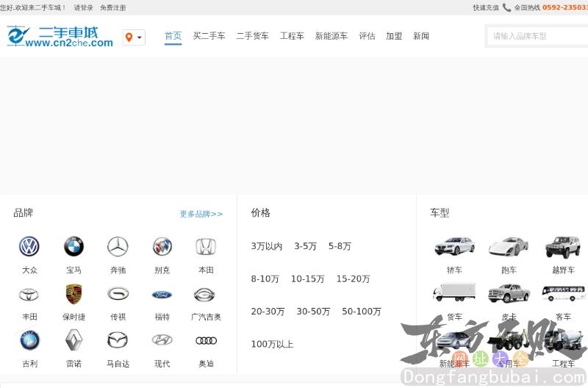Click the orange location pin icon
Viewport: 588px width, 388px height.
[x=129, y=37]
